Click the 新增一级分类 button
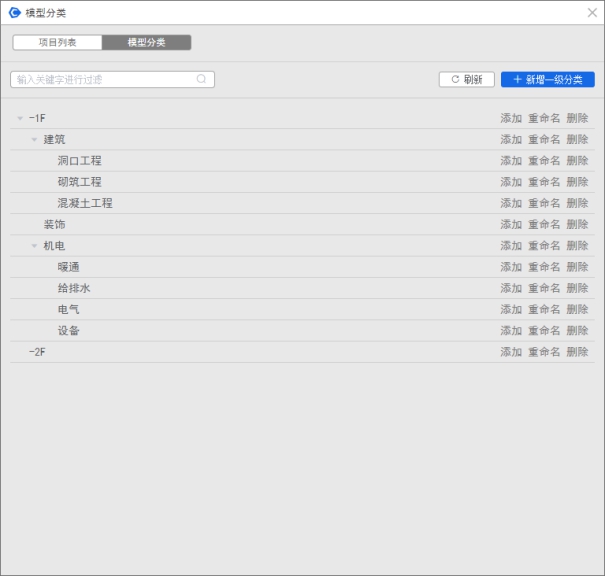The image size is (605, 577). click(547, 79)
